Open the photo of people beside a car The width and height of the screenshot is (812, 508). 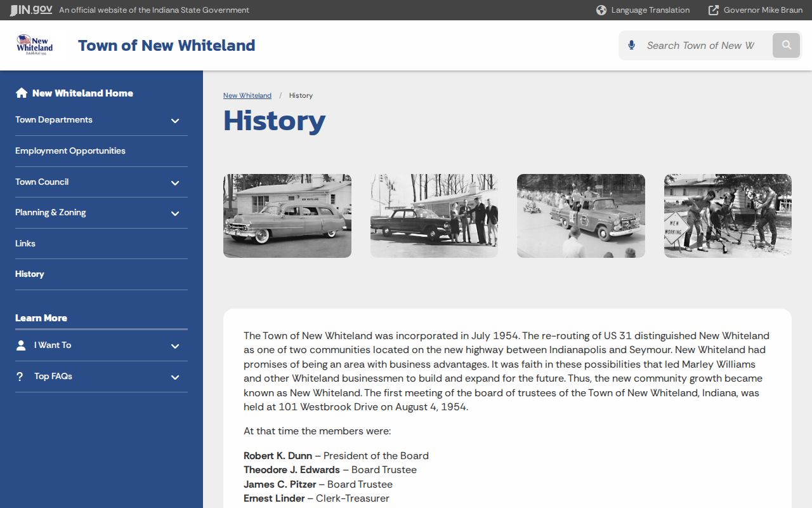pyautogui.click(x=434, y=216)
